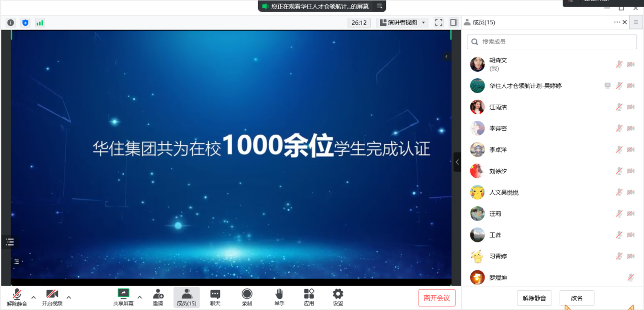Turn on camera with 开启视频 toggle

(x=52, y=297)
